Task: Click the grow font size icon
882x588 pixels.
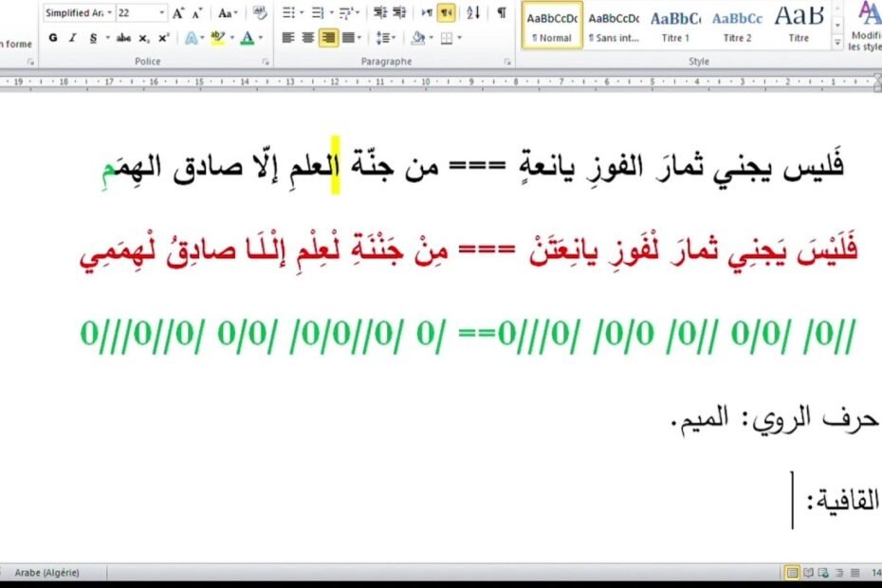Action: (177, 13)
